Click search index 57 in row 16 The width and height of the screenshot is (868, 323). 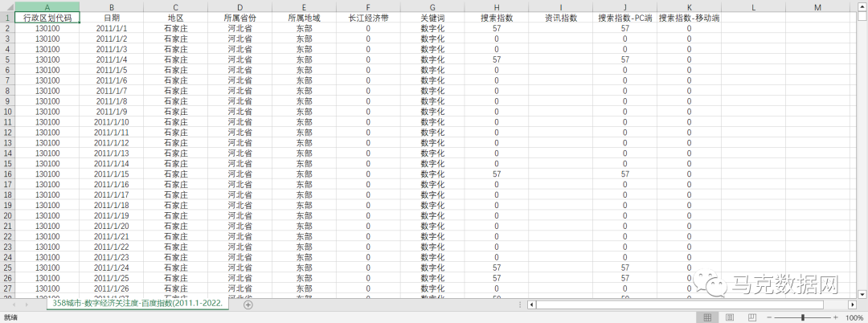click(497, 174)
